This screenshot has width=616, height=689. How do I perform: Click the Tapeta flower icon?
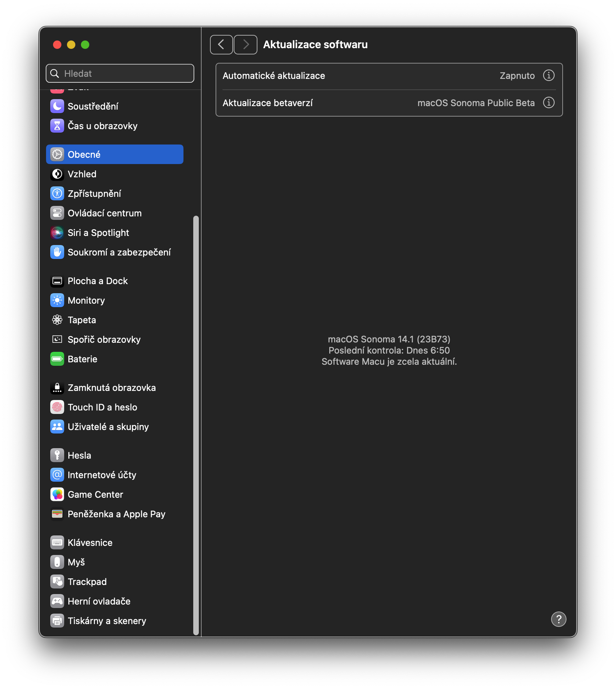point(57,320)
